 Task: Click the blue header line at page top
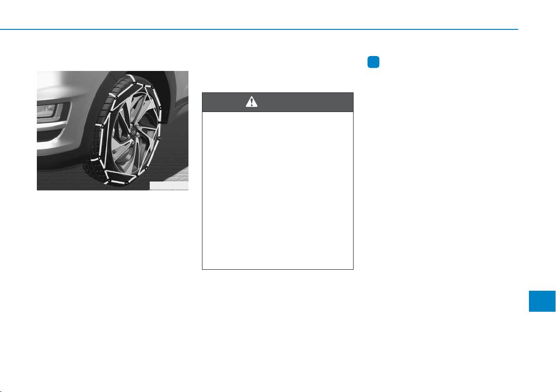[259, 29]
